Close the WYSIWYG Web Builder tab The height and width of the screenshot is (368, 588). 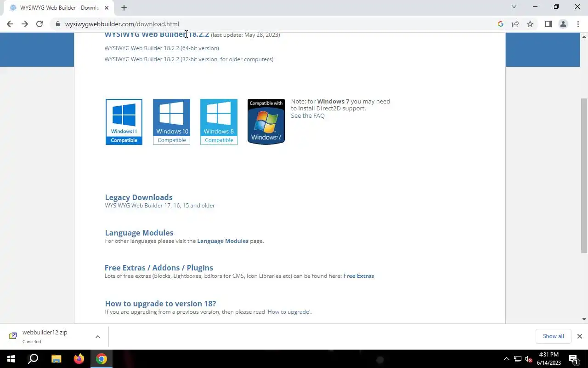tap(107, 8)
